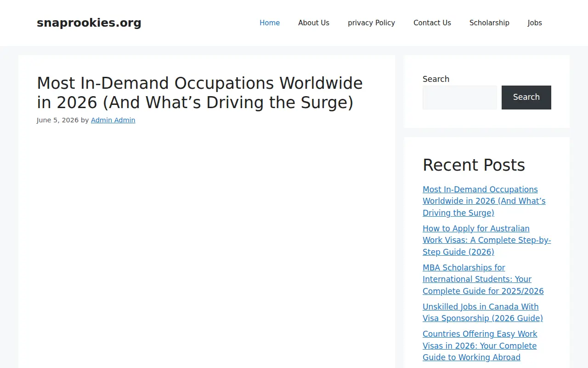Open the Contact Us menu item
Image resolution: width=588 pixels, height=368 pixels.
(x=432, y=23)
